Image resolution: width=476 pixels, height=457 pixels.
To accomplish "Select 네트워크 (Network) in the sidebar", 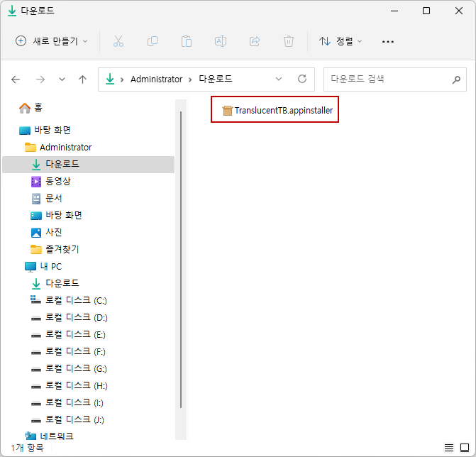I will tap(49, 436).
